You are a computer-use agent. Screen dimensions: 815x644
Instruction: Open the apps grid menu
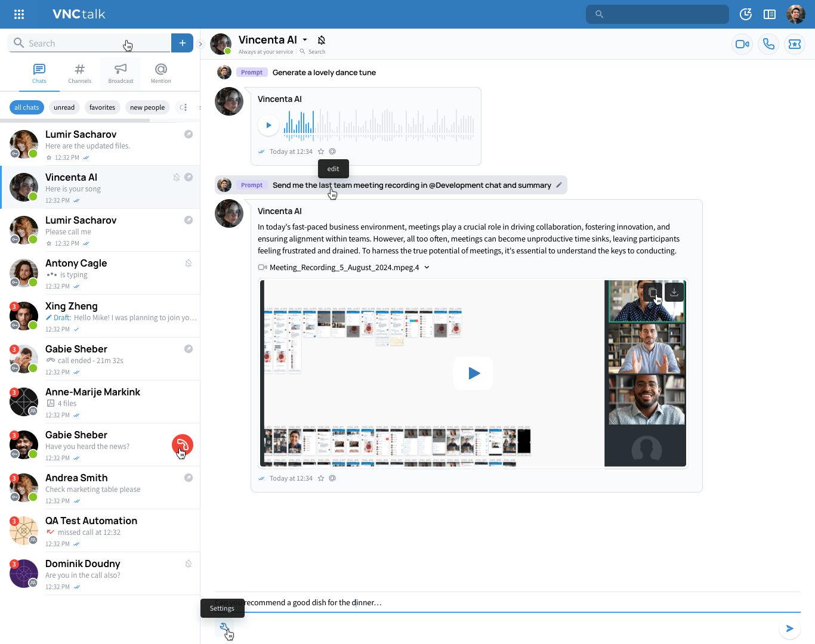click(19, 14)
